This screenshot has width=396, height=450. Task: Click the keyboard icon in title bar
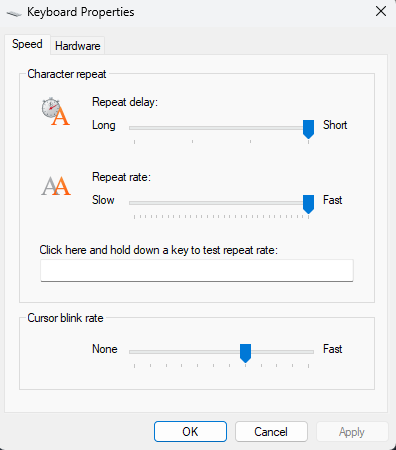[x=14, y=13]
